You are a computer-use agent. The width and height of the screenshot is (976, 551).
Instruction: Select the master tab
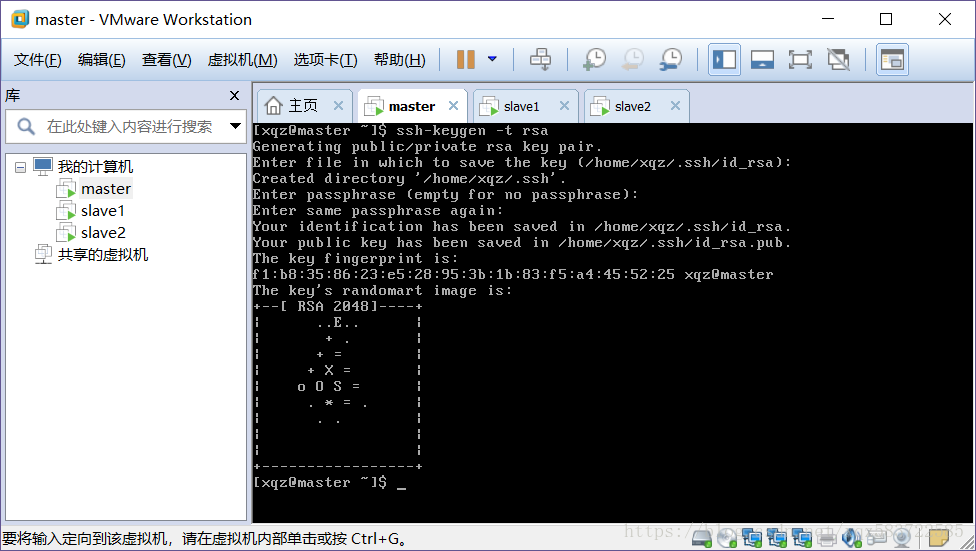click(x=411, y=106)
